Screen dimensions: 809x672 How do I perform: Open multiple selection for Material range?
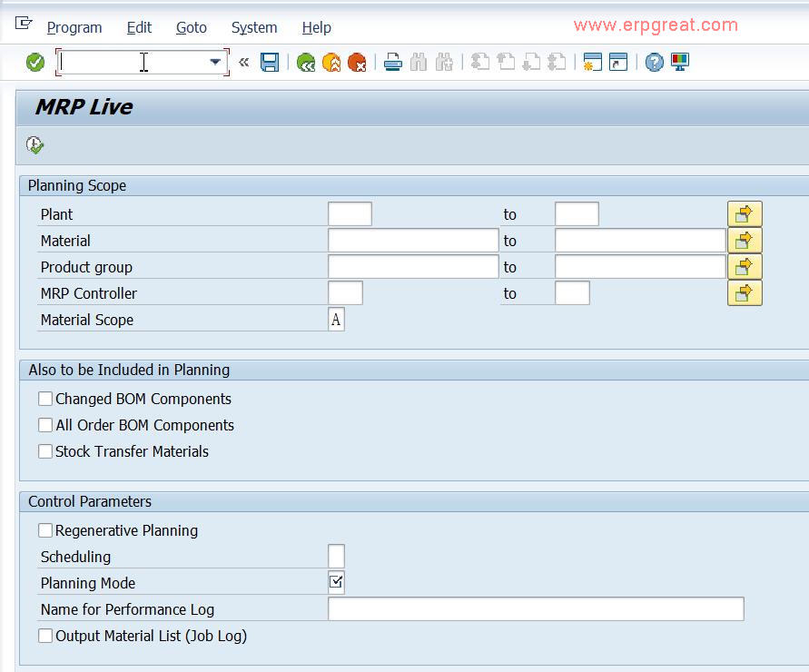tap(746, 240)
